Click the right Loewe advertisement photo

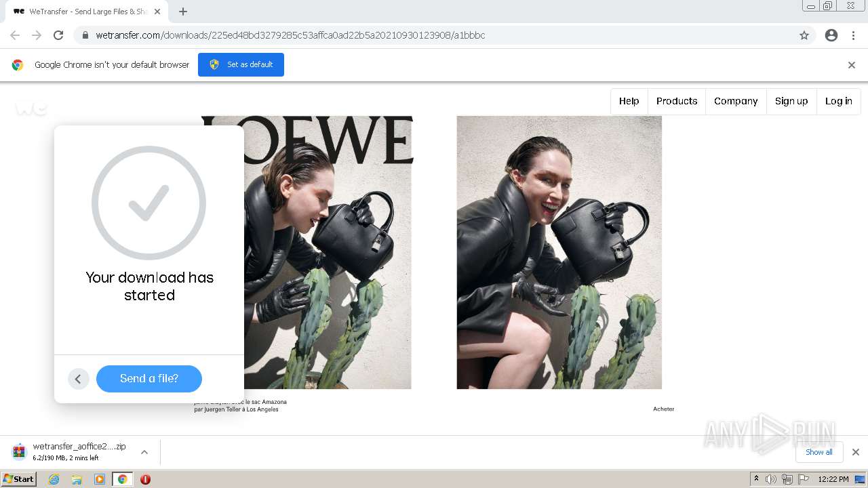click(x=559, y=252)
